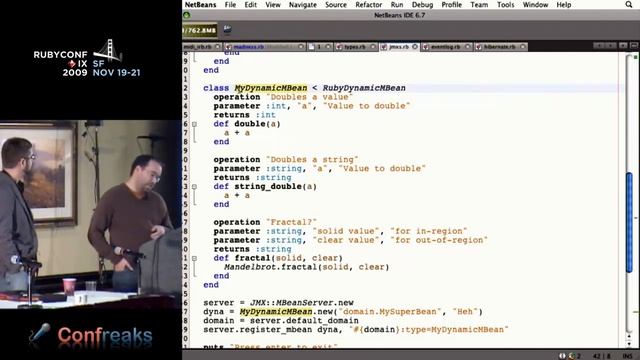
Task: Click the round white status bar icon
Action: point(562,356)
